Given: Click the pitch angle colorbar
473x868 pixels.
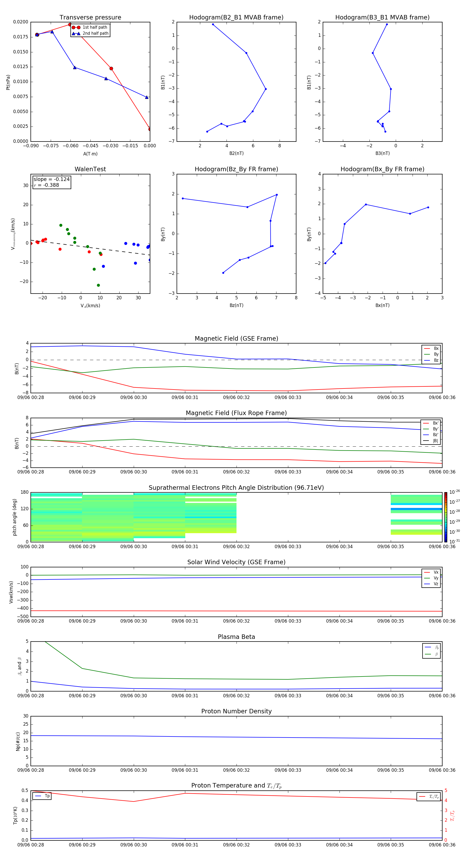Looking at the screenshot, I should click(446, 517).
